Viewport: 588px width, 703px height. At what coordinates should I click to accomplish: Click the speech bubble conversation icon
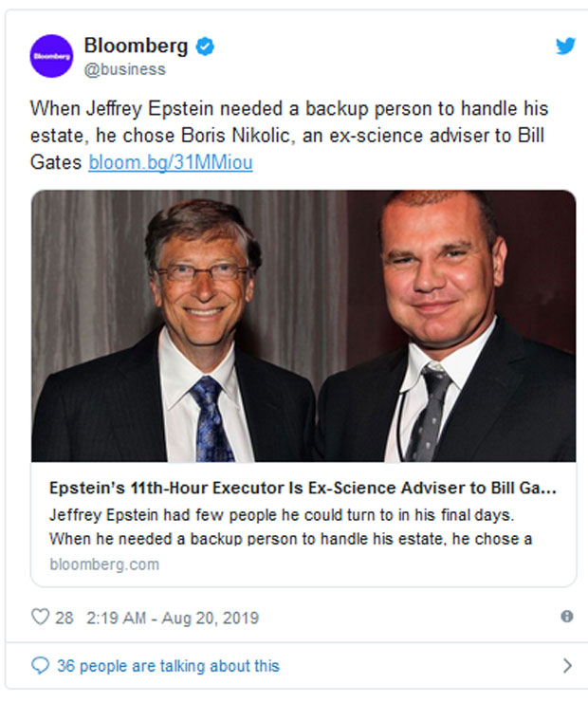[40, 665]
